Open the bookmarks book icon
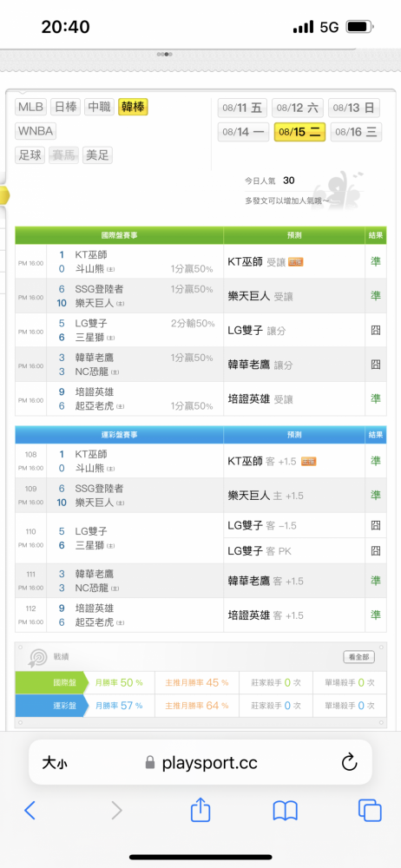The height and width of the screenshot is (868, 401). click(286, 811)
